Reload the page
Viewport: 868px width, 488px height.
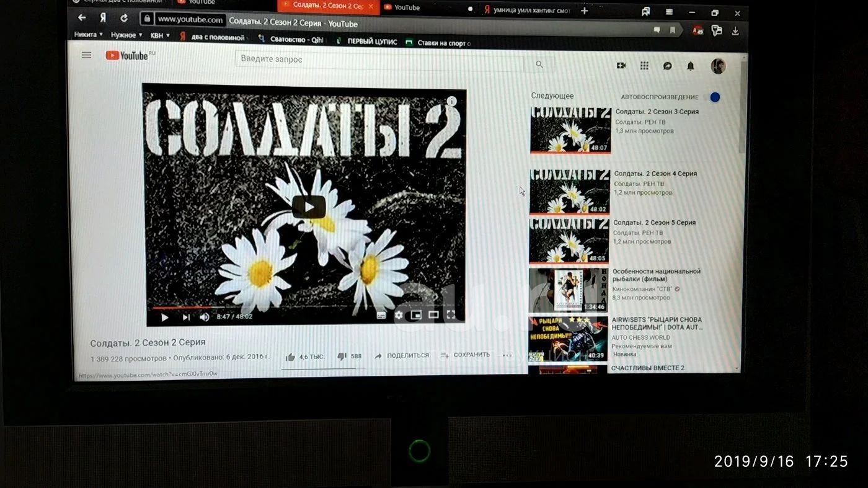pyautogui.click(x=124, y=18)
